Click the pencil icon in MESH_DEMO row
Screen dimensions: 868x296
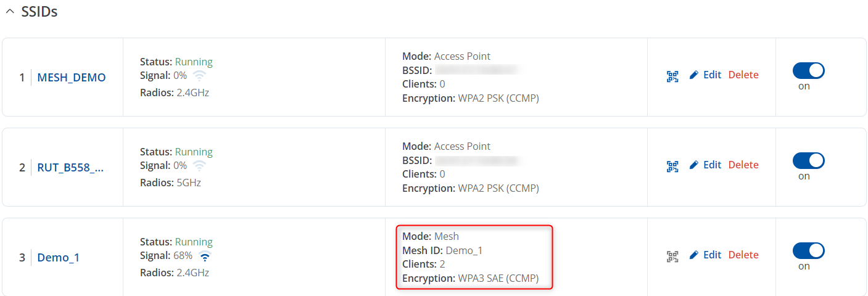[694, 75]
